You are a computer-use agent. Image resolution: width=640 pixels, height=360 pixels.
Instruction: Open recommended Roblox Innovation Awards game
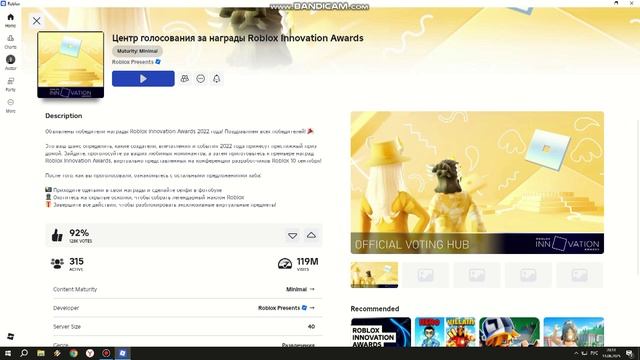pos(381,332)
